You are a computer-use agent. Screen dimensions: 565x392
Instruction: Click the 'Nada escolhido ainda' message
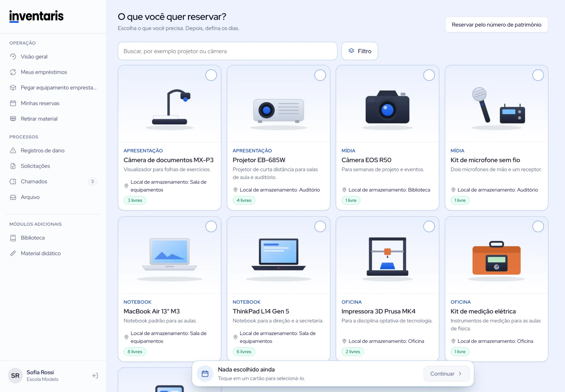pos(246,370)
